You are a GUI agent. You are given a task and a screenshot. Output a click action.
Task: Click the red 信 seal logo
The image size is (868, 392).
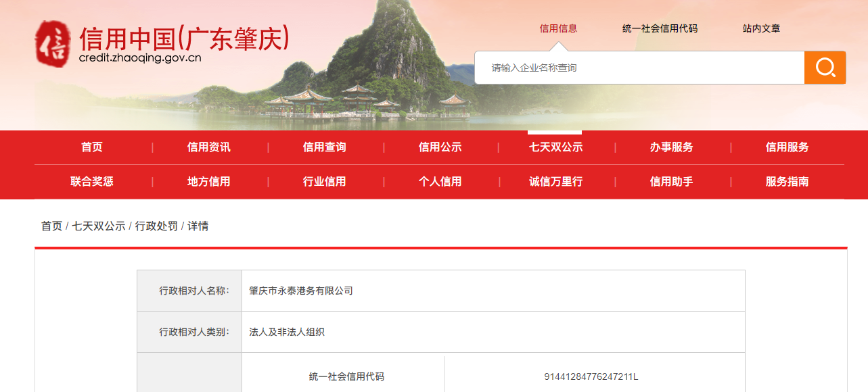53,43
